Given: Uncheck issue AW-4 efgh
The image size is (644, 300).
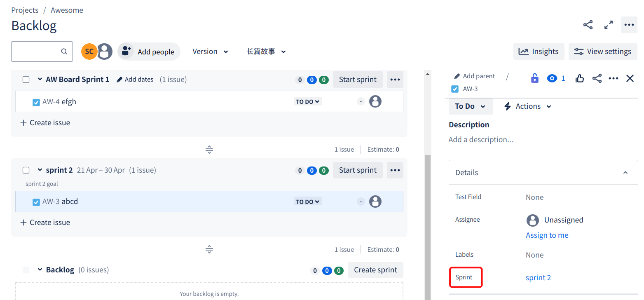Looking at the screenshot, I should click(x=35, y=101).
